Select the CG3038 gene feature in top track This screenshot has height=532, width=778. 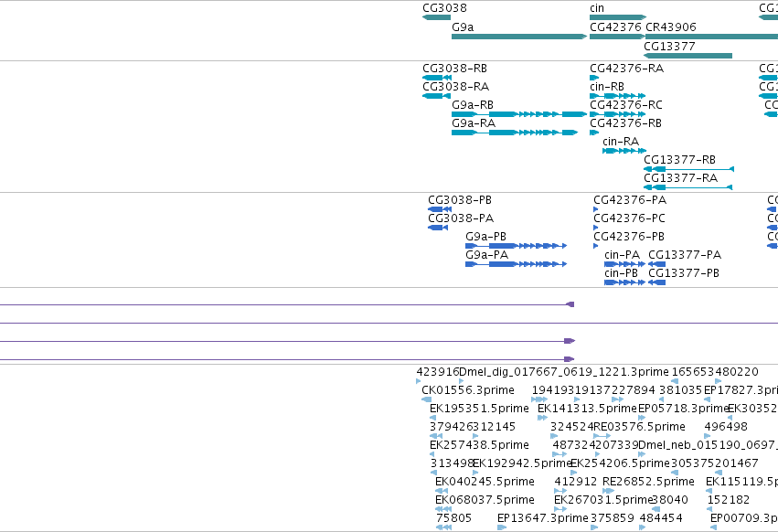click(437, 17)
